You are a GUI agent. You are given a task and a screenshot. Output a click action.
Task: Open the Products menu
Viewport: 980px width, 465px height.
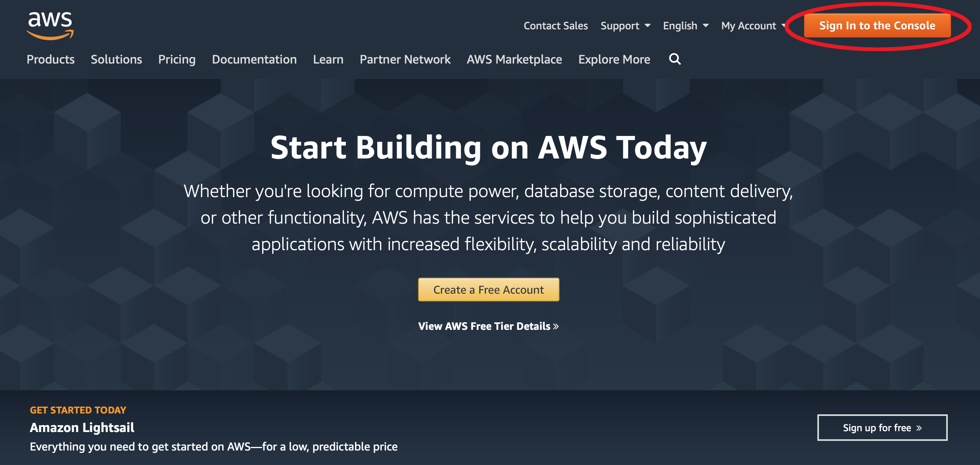(51, 60)
